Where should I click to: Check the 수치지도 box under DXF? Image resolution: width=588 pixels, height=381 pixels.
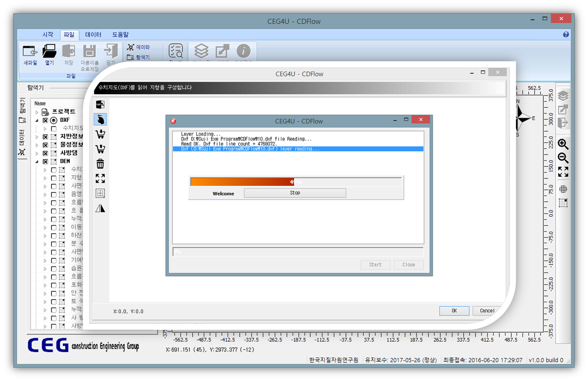pyautogui.click(x=54, y=128)
